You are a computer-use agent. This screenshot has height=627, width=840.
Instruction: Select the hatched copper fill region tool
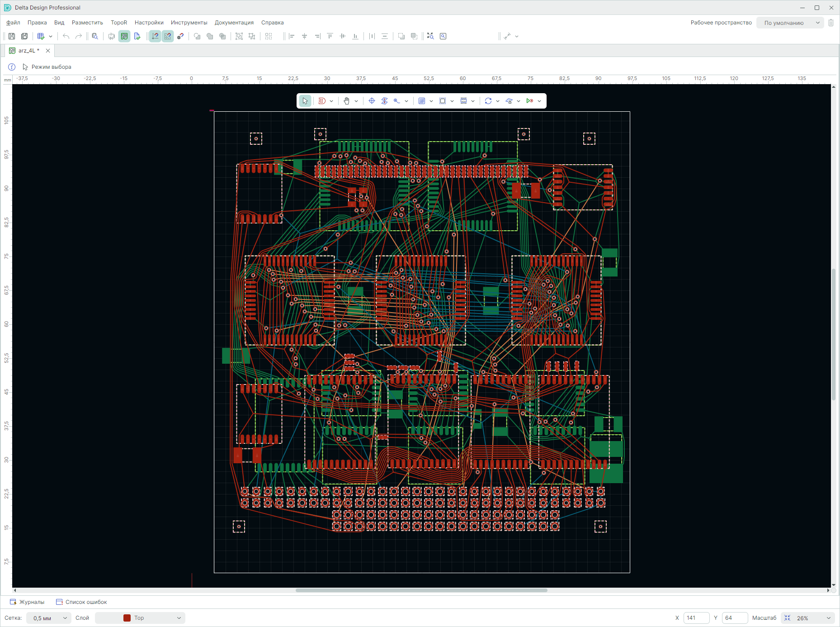coord(422,101)
